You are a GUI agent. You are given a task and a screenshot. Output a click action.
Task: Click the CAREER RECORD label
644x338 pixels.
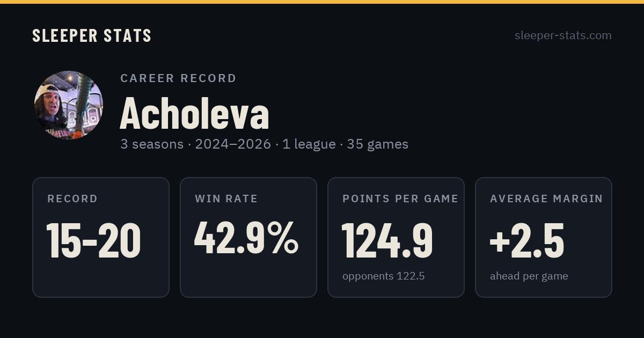point(178,78)
